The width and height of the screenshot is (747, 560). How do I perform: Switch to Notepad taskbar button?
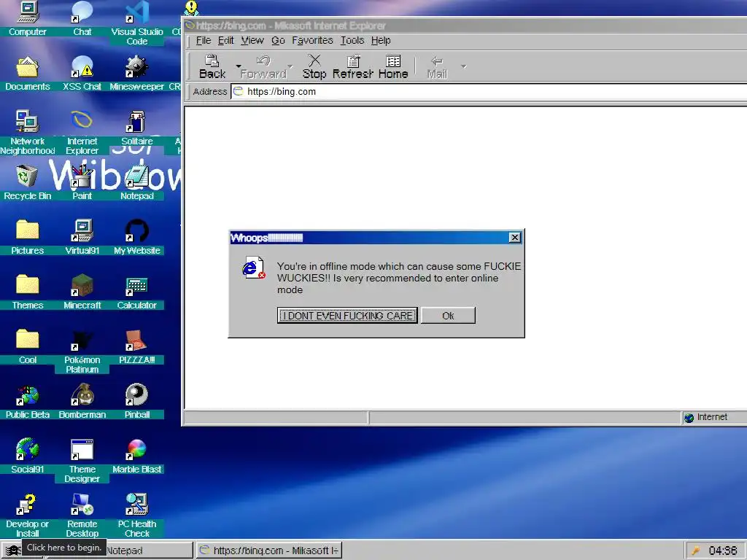(149, 551)
